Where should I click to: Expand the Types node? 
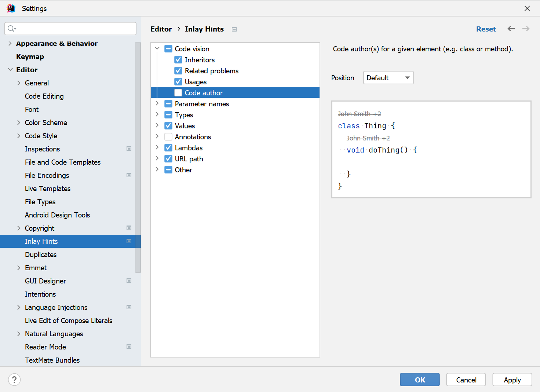(157, 114)
